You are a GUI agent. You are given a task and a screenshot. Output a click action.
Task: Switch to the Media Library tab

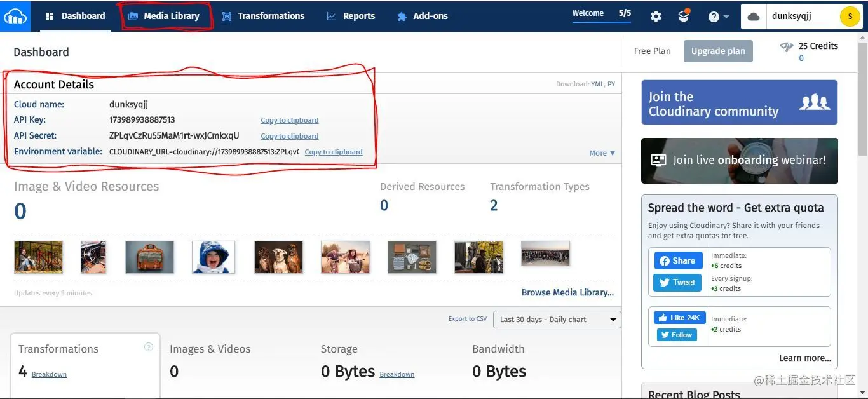tap(165, 16)
